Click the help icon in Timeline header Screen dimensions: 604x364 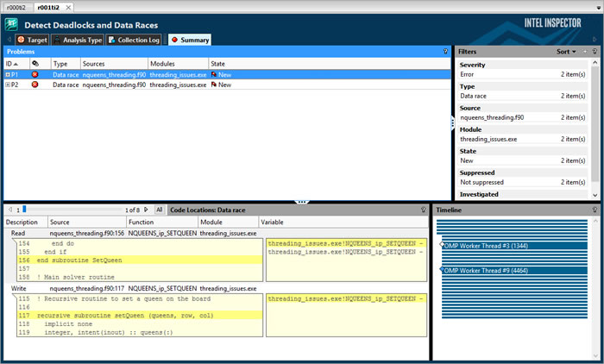pyautogui.click(x=595, y=210)
